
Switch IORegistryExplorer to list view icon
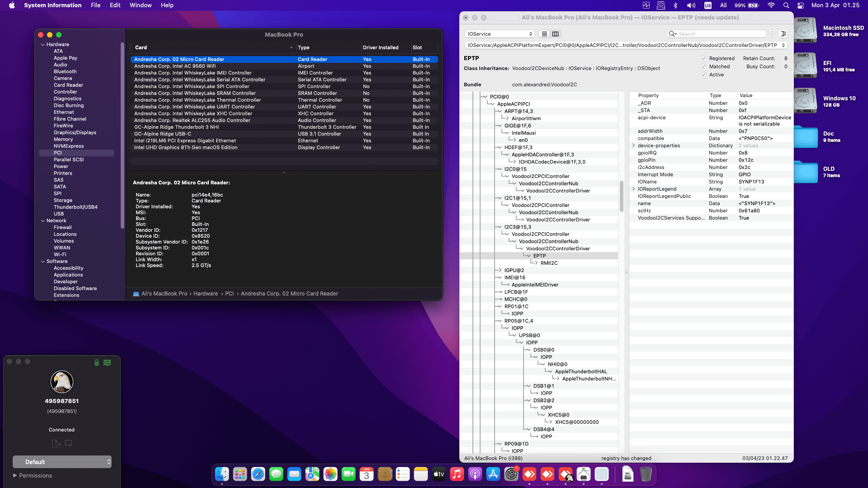click(x=544, y=34)
